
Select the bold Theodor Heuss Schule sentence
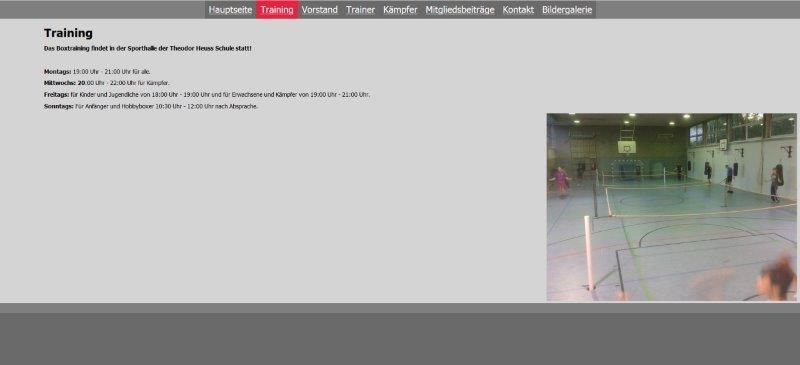click(147, 48)
